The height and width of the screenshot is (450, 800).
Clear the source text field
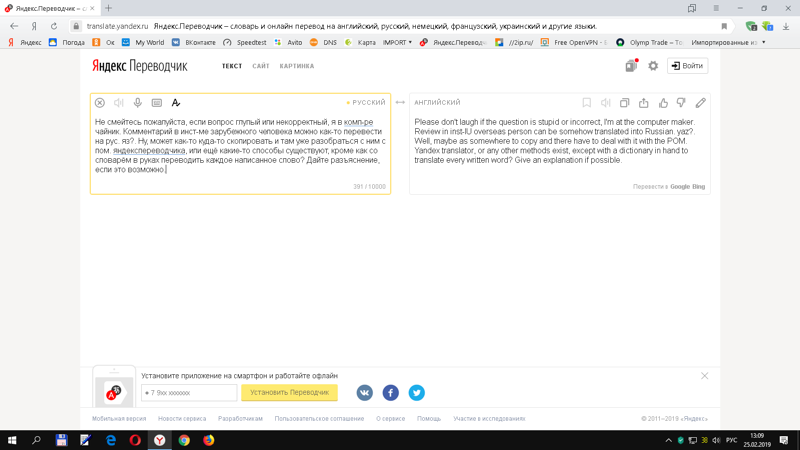[100, 103]
